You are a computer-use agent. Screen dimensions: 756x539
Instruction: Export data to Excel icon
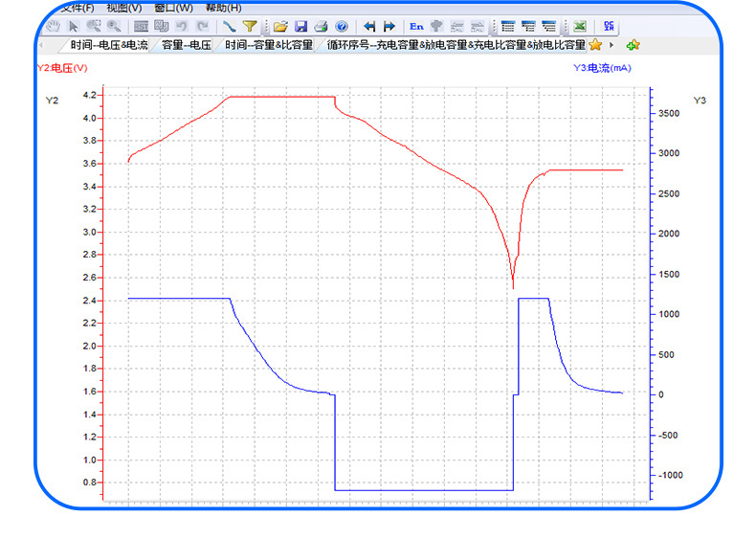(x=580, y=27)
